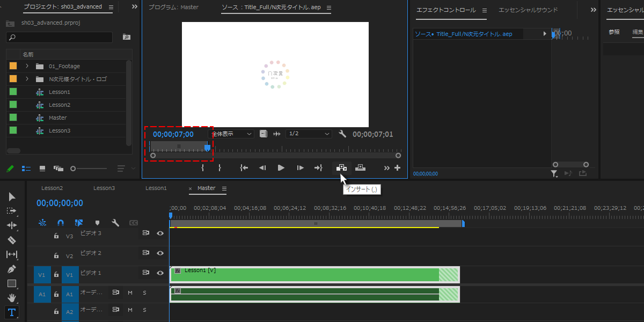Viewport: 644px width, 322px height.
Task: Show more transport buttons via double chevron
Action: tap(386, 167)
